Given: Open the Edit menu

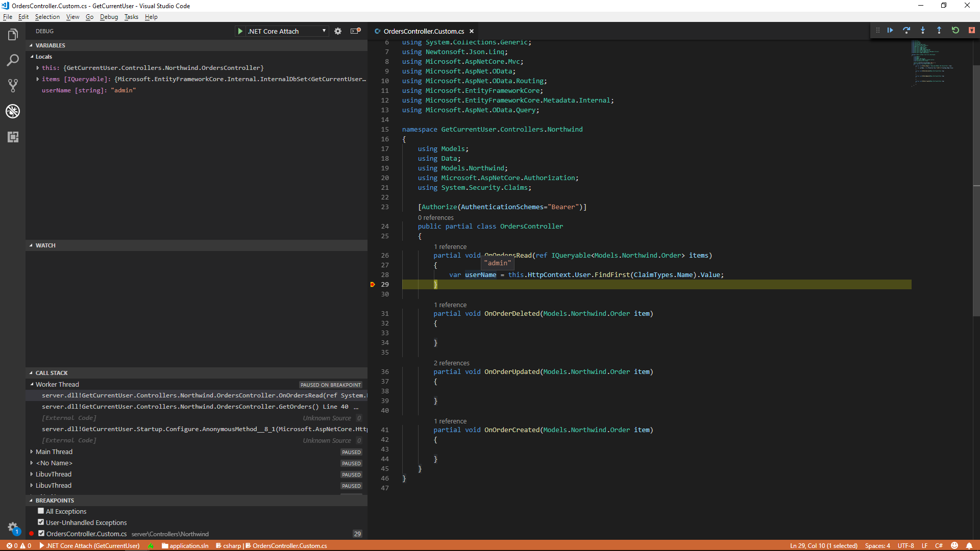Looking at the screenshot, I should coord(23,17).
